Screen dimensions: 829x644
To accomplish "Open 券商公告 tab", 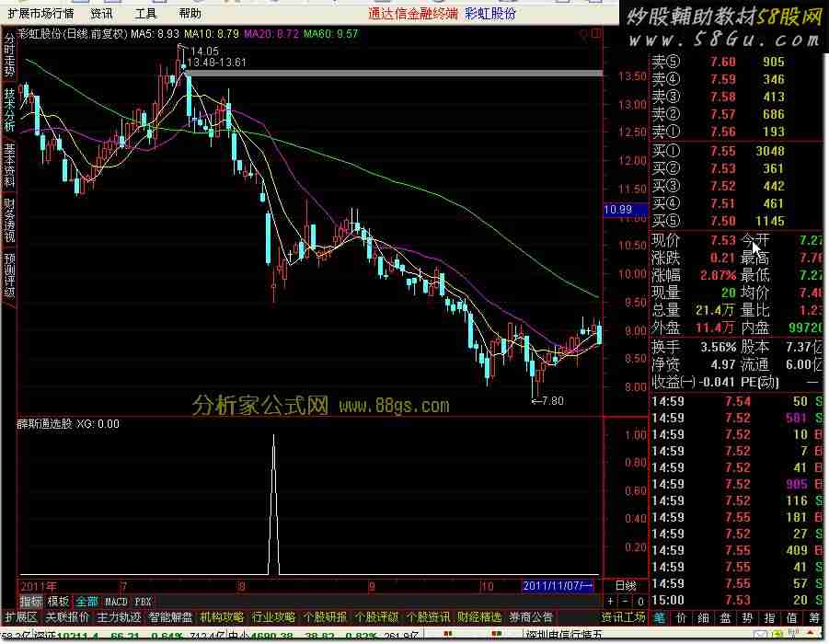I will (x=531, y=617).
